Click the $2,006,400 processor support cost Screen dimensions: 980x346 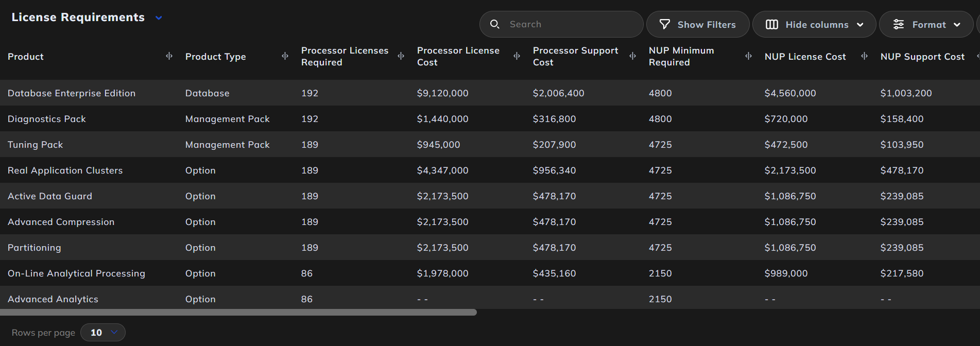559,93
